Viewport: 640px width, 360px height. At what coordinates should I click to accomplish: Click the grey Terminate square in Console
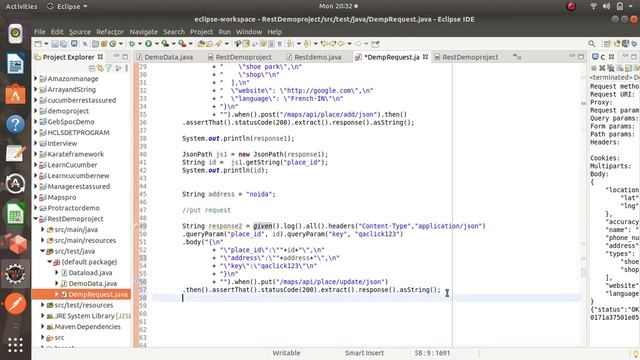(x=594, y=68)
